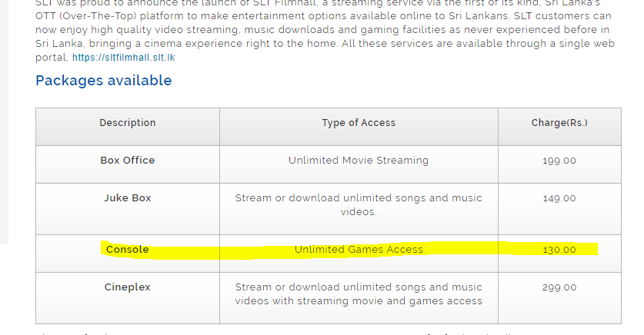
Task: Select the Charge(Rs.) column header
Action: pyautogui.click(x=559, y=123)
